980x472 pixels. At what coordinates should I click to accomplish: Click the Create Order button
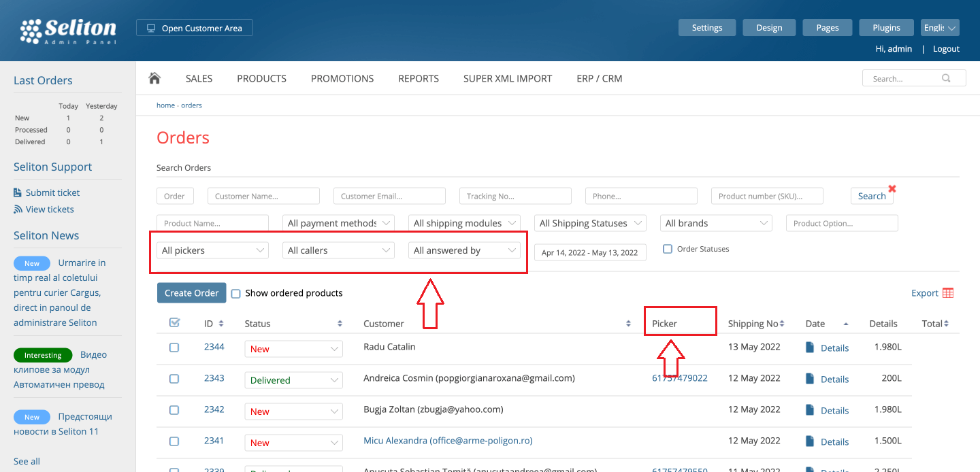tap(191, 292)
